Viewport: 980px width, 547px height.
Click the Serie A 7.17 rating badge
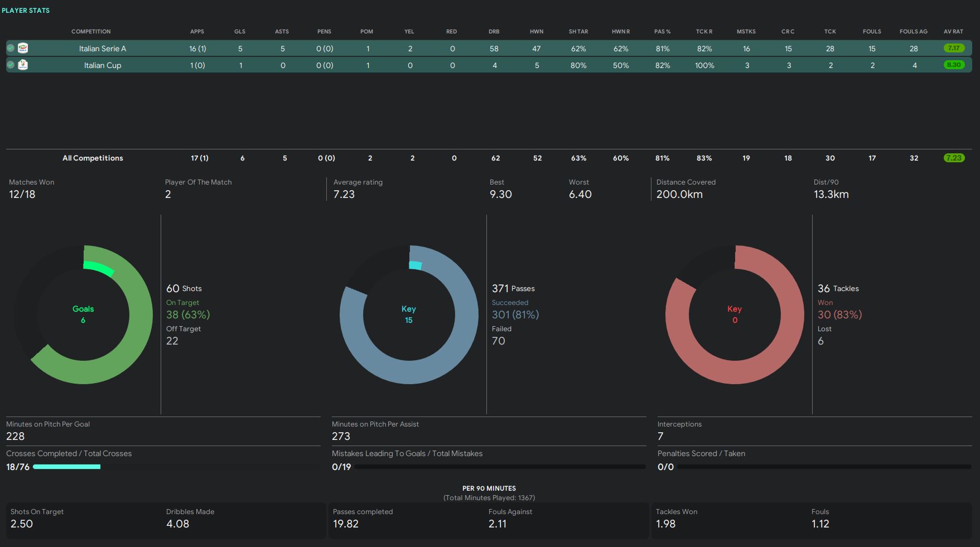pos(954,49)
